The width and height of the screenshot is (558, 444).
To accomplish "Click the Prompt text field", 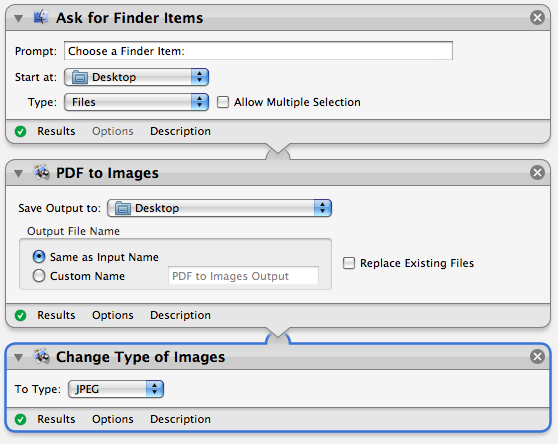I will pyautogui.click(x=258, y=51).
